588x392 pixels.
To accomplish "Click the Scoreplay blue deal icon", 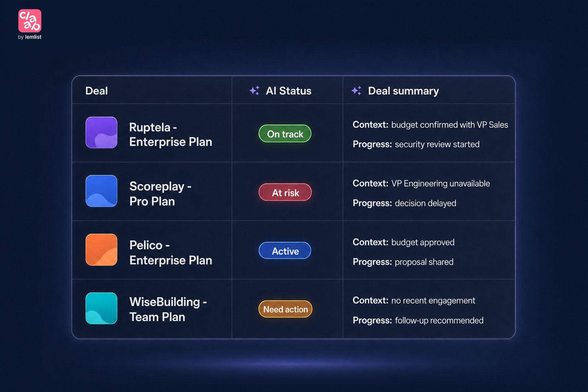I will click(101, 191).
